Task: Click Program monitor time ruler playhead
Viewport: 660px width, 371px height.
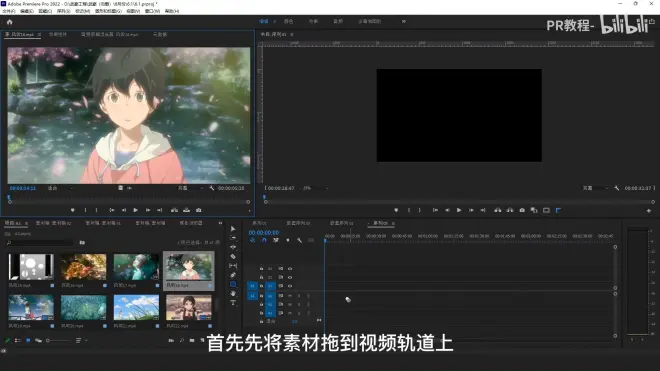Action: [264, 197]
